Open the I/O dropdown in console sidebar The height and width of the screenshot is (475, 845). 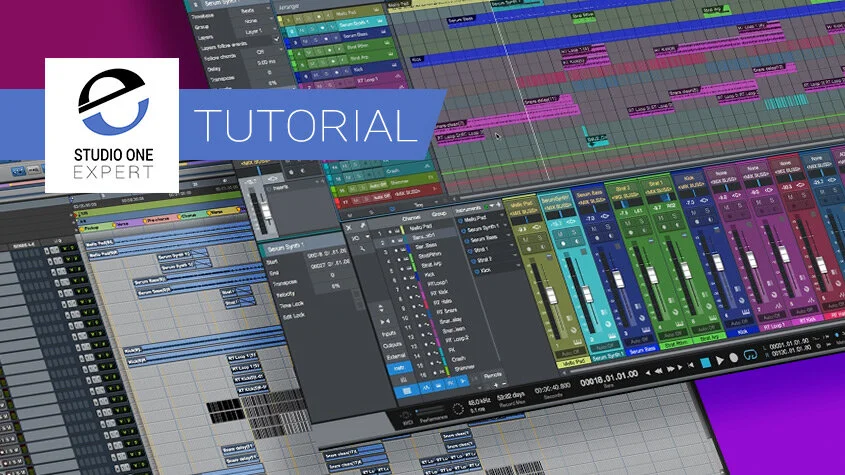click(358, 238)
